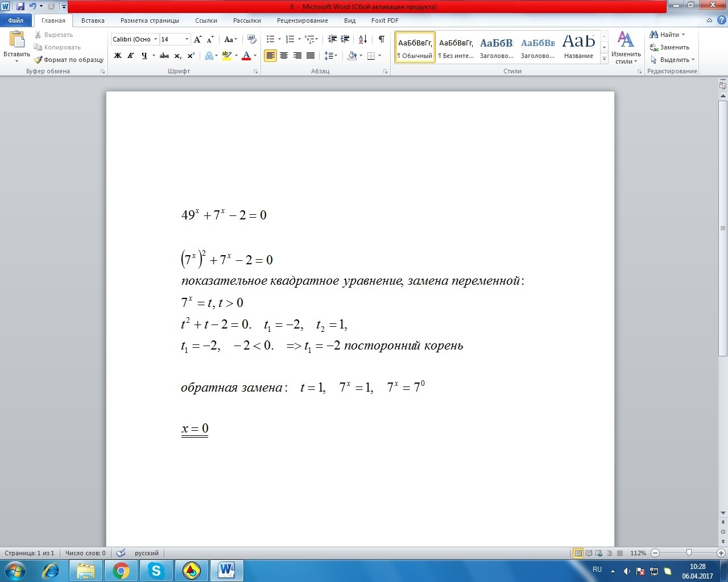Click the Grow Font icon
This screenshot has height=582, width=728.
(197, 39)
